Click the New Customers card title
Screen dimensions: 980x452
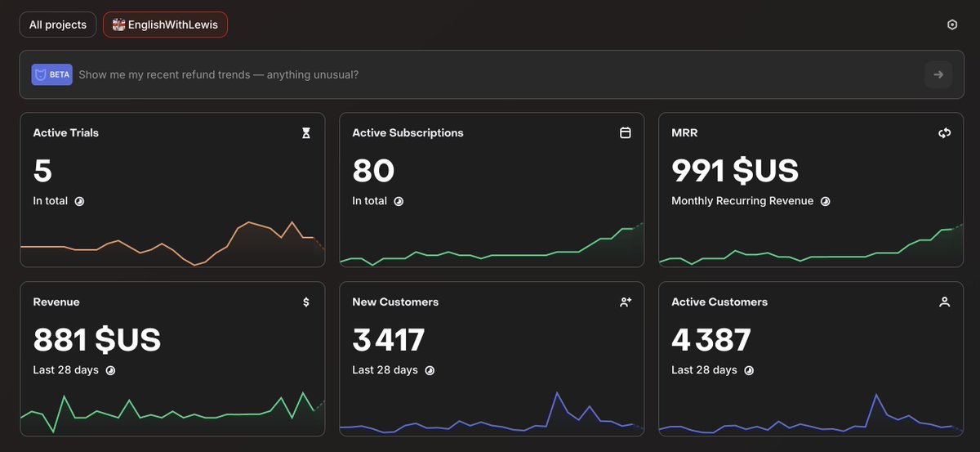[395, 302]
